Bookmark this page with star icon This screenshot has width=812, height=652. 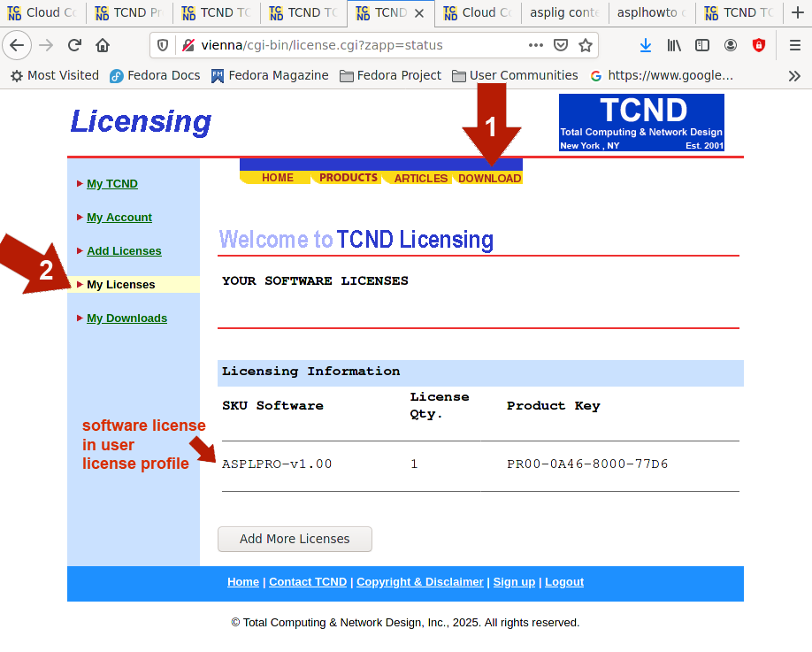tap(585, 45)
